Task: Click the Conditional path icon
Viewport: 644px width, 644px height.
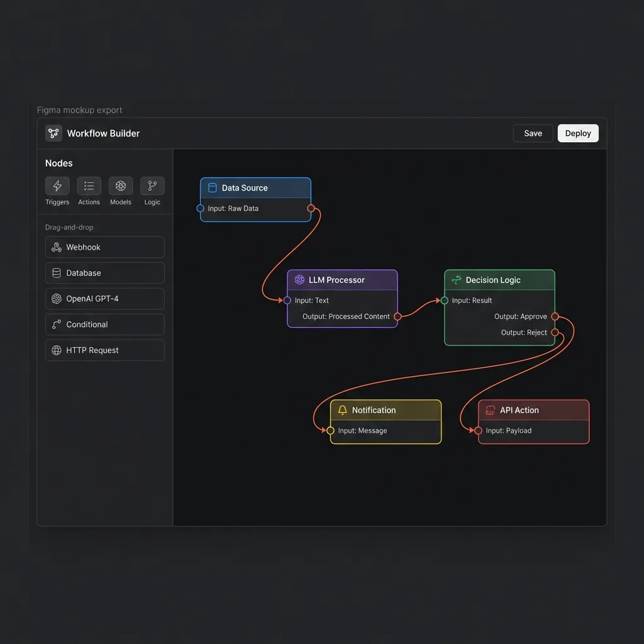Action: [56, 325]
